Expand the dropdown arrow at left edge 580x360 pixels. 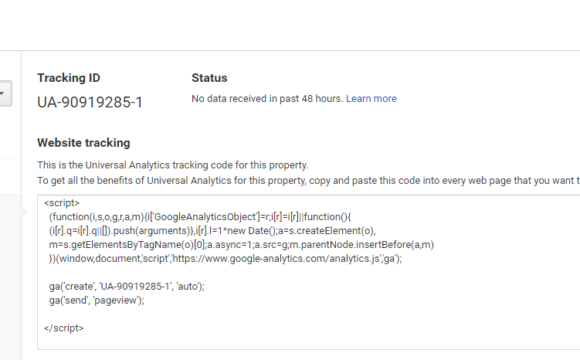click(5, 93)
